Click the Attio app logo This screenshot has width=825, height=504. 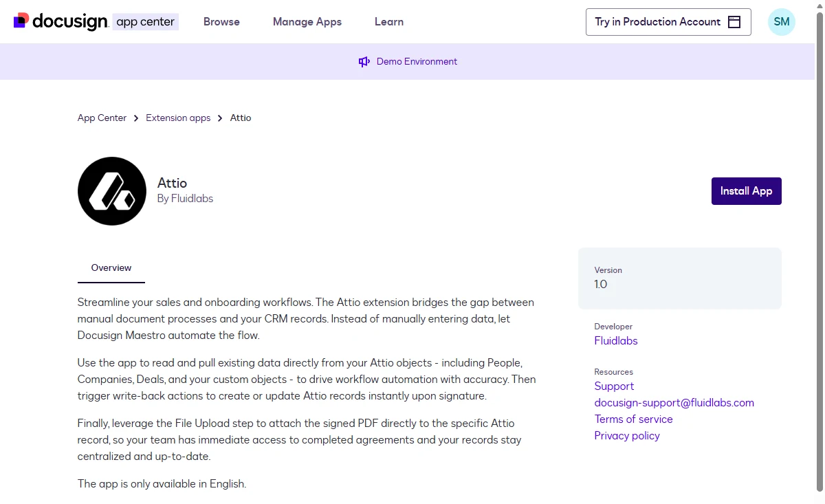(x=112, y=191)
